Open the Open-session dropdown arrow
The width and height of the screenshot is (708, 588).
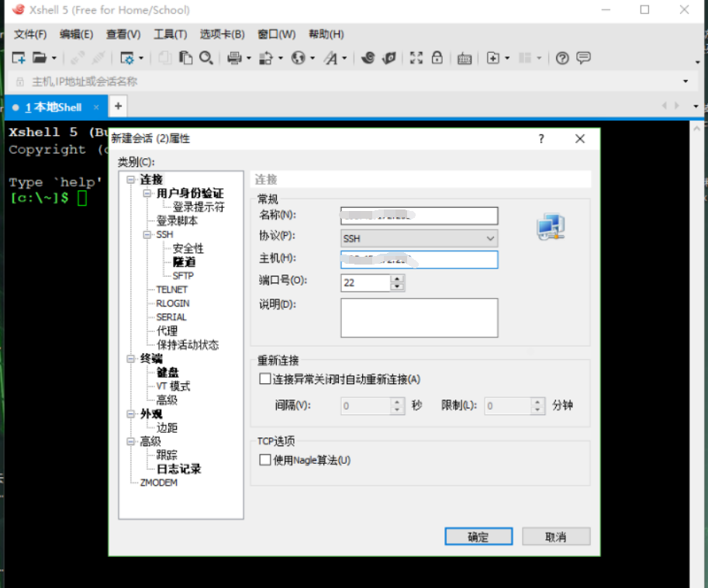coord(54,58)
